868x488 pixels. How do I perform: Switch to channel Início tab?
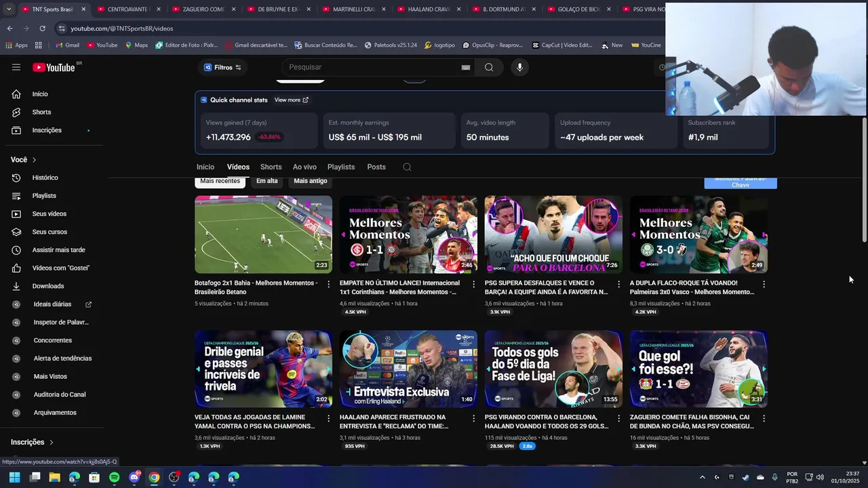click(205, 167)
